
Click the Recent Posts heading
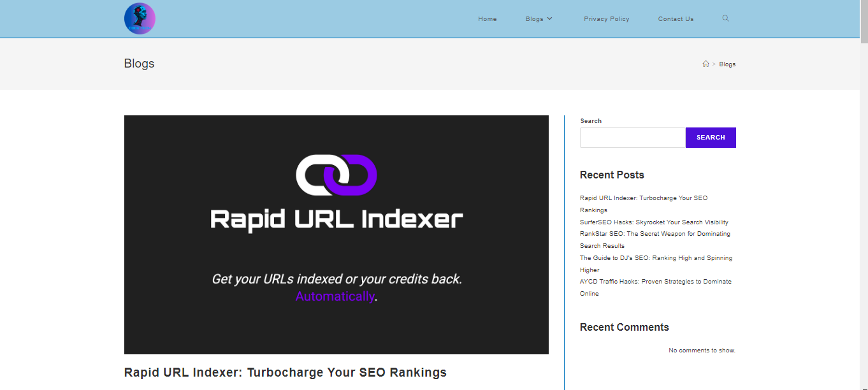[x=612, y=175]
